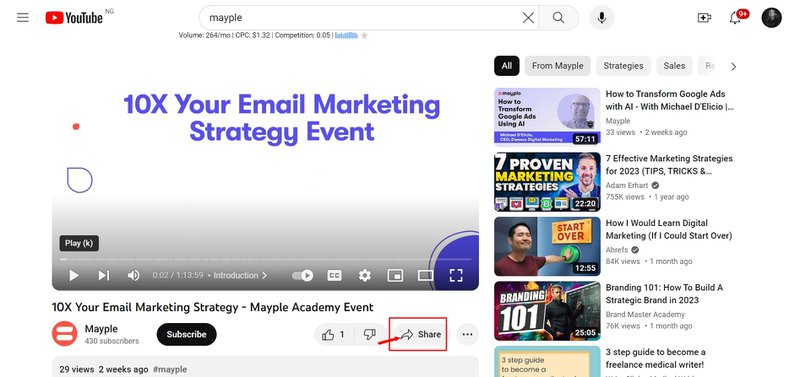Open the account avatar menu

pos(771,18)
